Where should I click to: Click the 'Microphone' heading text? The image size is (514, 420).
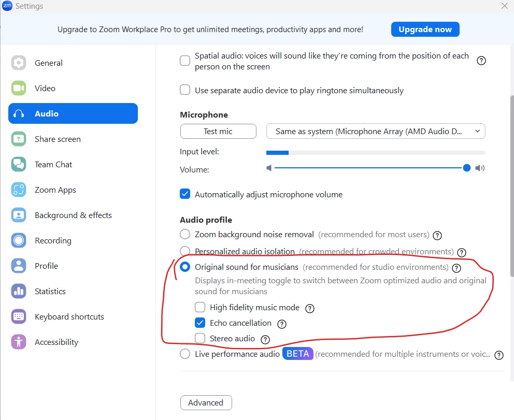(204, 114)
